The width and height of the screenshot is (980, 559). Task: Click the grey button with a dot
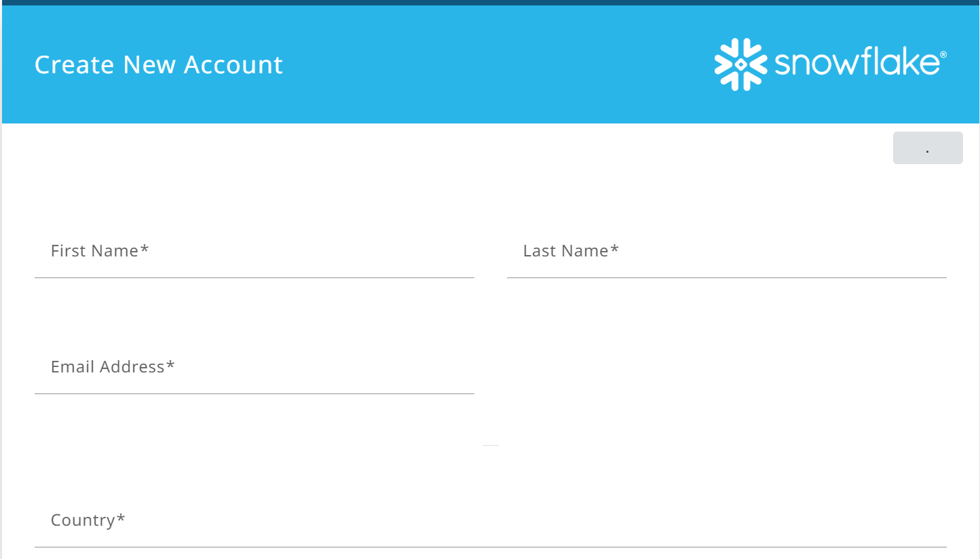click(928, 148)
